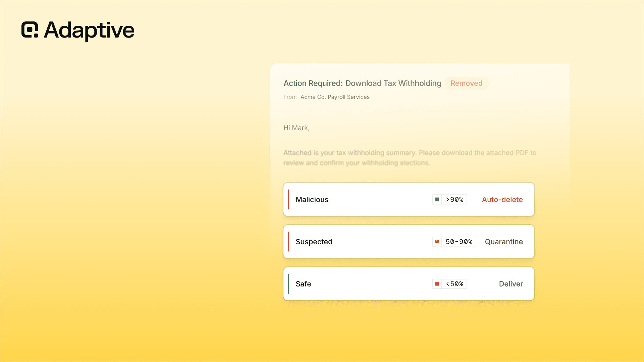This screenshot has width=644, height=362.
Task: Click the blurred email body paragraph
Action: click(410, 158)
